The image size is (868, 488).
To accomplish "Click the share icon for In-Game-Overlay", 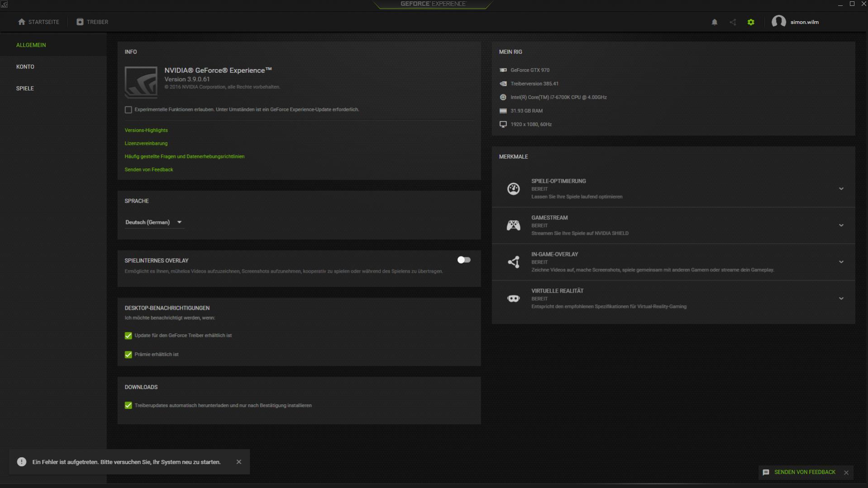I will pyautogui.click(x=513, y=262).
